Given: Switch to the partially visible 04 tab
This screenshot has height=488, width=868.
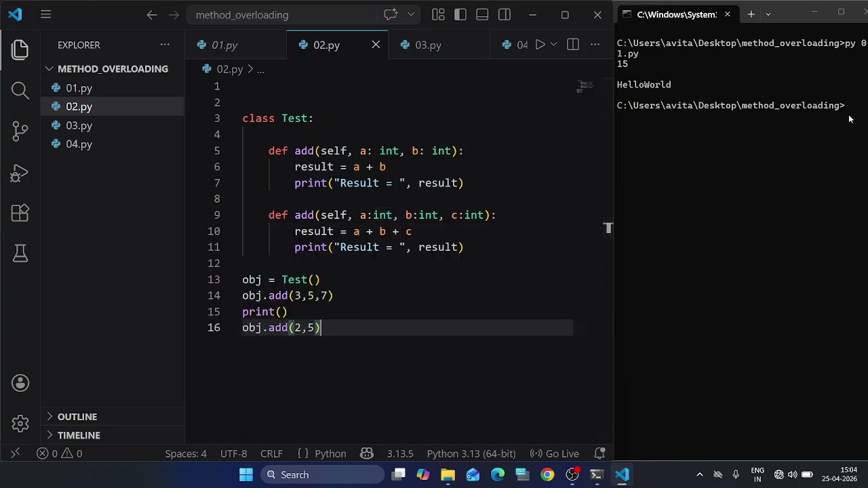Looking at the screenshot, I should click(515, 45).
